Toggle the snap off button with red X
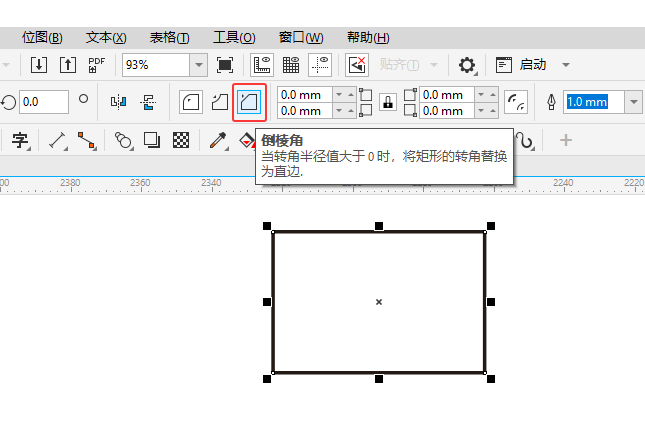This screenshot has width=645, height=443. point(357,65)
